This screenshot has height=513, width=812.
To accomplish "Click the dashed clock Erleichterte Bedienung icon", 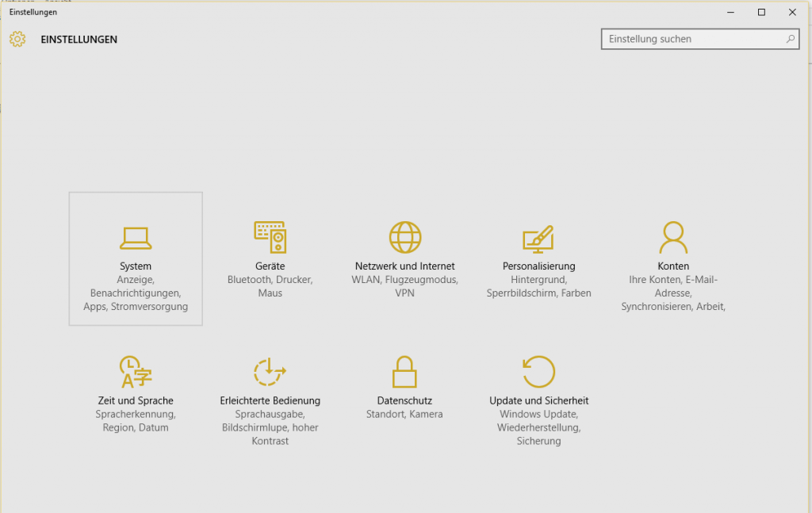I will (270, 372).
